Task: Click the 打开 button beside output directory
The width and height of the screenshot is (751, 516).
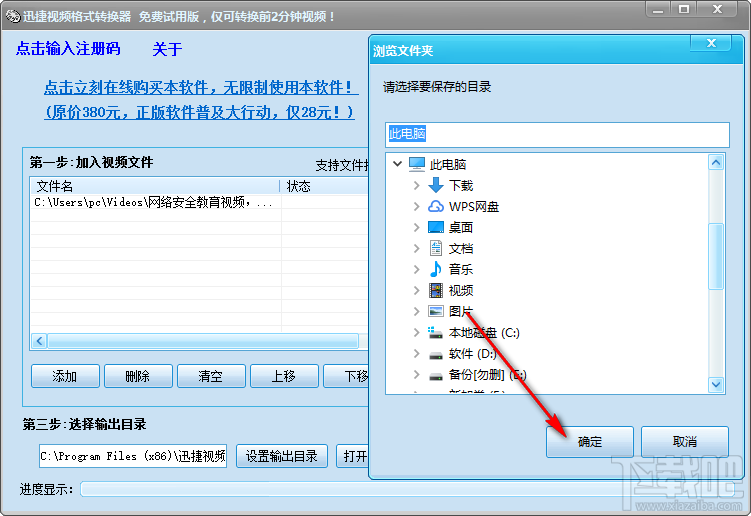Action: (x=353, y=456)
